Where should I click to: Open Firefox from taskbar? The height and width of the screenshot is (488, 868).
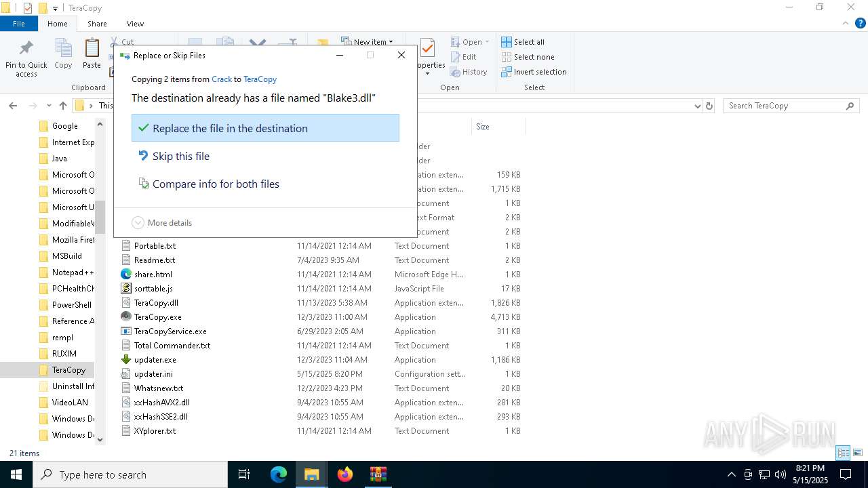click(x=345, y=474)
